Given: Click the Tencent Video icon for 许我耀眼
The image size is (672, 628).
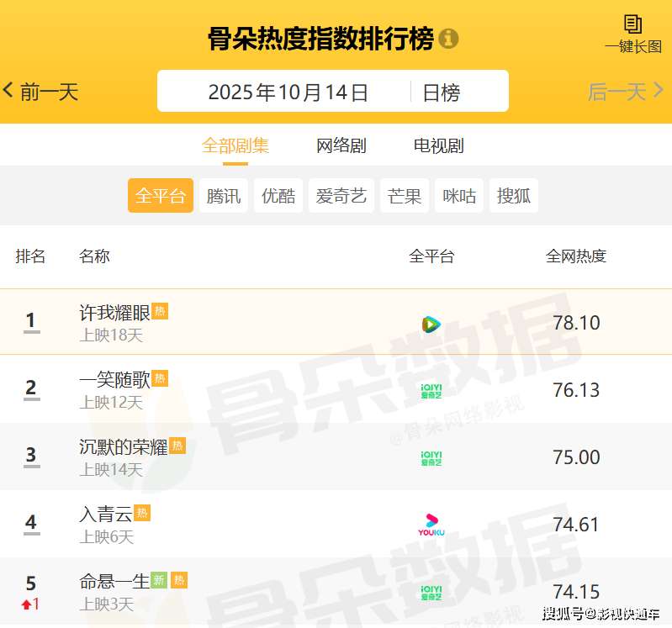Looking at the screenshot, I should point(431,324).
